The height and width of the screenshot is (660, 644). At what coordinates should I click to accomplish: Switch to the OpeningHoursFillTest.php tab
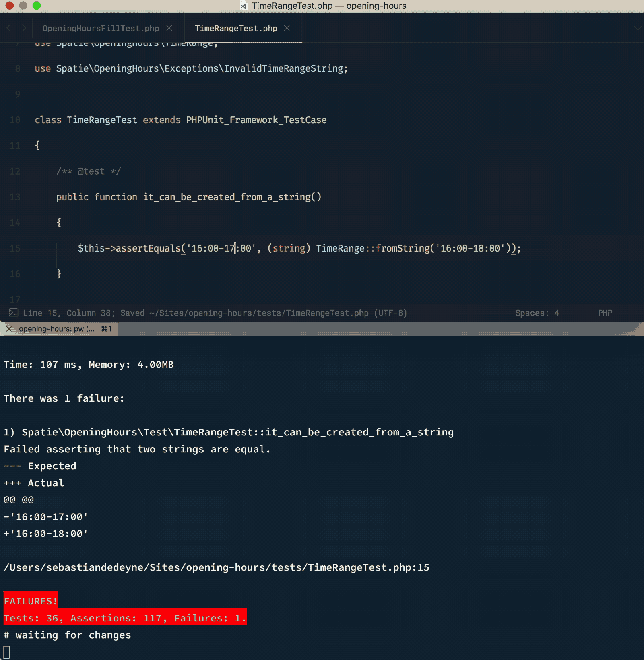tap(101, 28)
